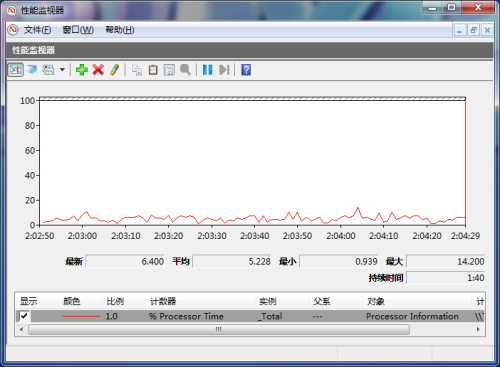Click the update data step button
This screenshot has width=500, height=367.
(x=224, y=70)
